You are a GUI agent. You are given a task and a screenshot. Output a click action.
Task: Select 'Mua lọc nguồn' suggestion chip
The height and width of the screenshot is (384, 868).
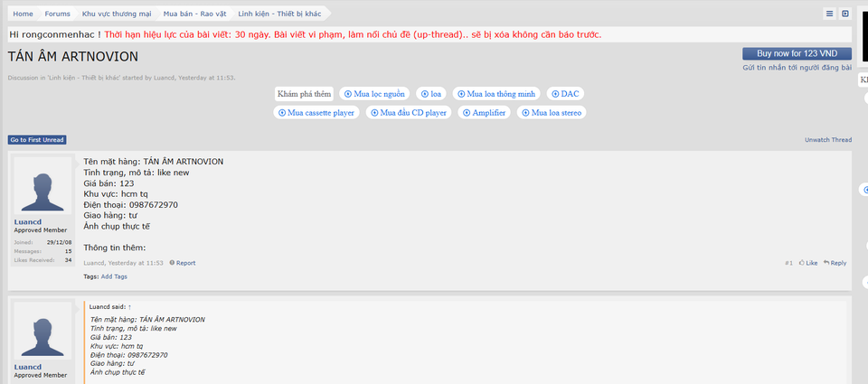pyautogui.click(x=374, y=94)
